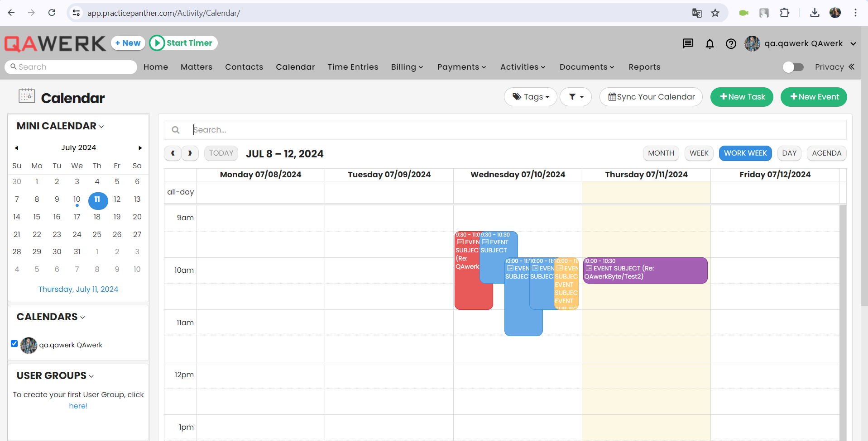Bookmark this page with the star icon
The image size is (868, 441).
coord(715,13)
